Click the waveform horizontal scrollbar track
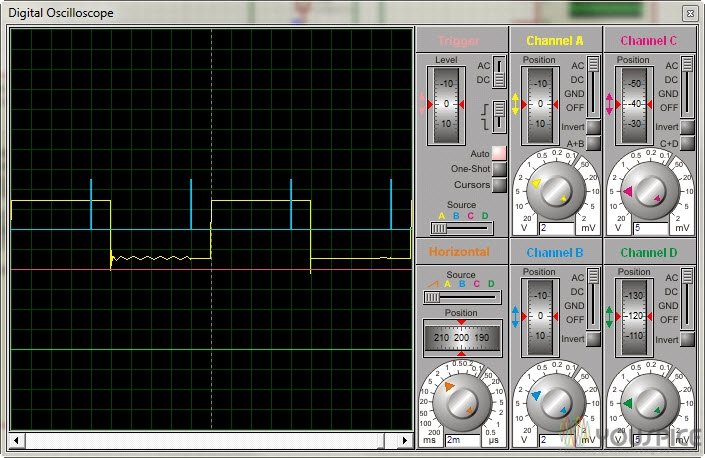The image size is (705, 458). coord(211,440)
